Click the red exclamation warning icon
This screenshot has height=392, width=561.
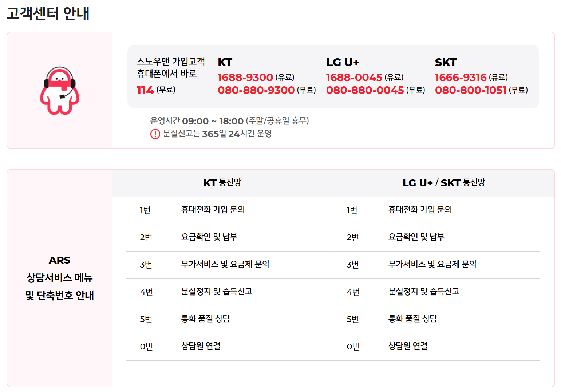tap(155, 134)
